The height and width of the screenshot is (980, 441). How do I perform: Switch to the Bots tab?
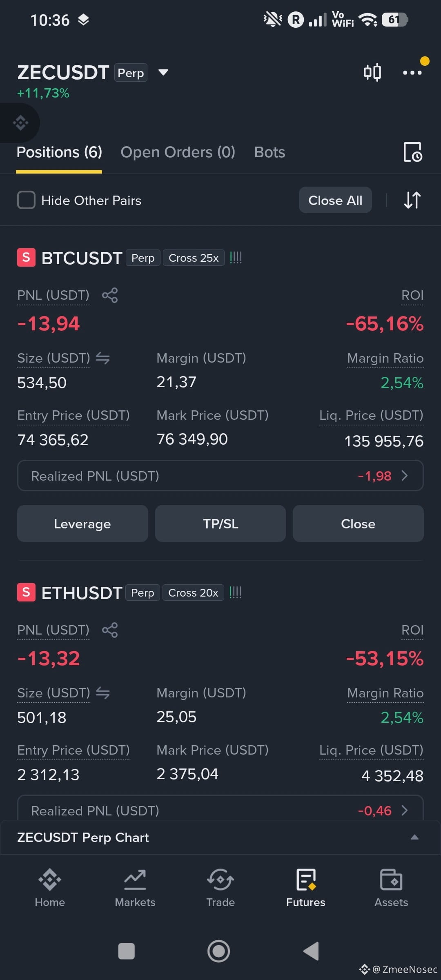pos(269,152)
